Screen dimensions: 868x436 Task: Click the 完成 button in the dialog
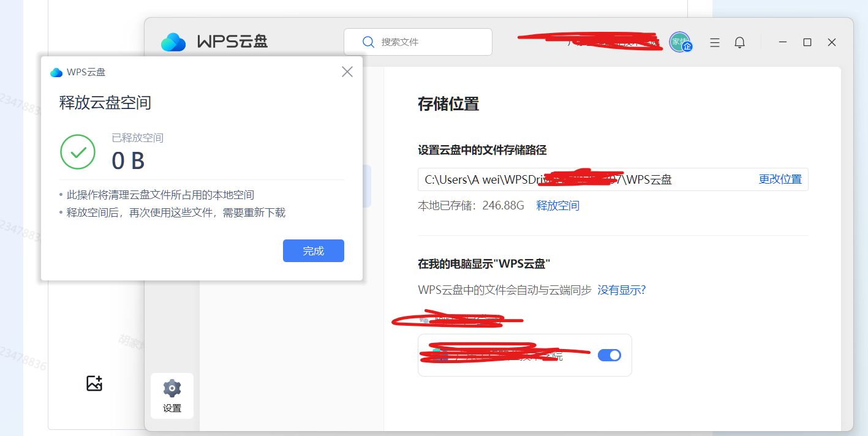click(313, 250)
